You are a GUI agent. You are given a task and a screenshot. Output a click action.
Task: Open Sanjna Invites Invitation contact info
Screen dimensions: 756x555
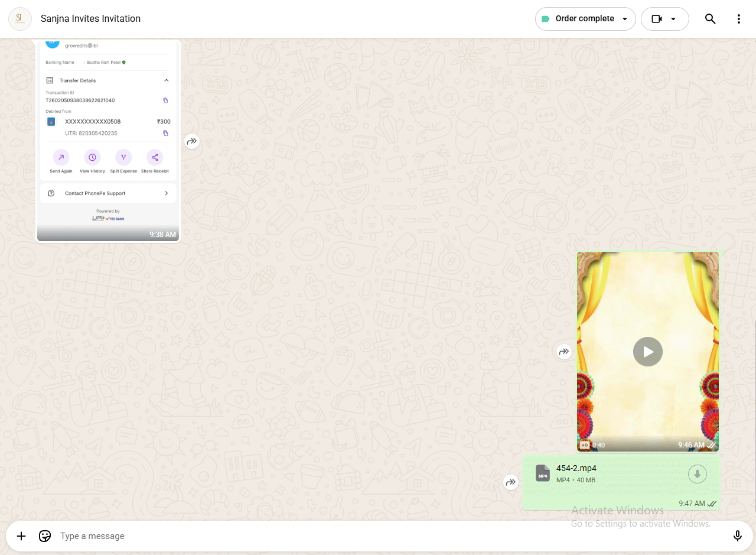point(90,19)
